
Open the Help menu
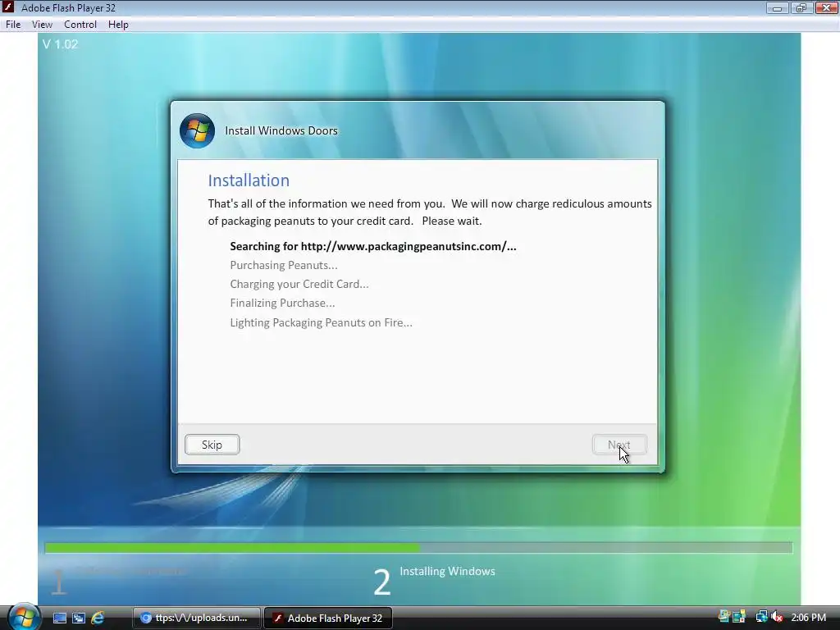(118, 25)
